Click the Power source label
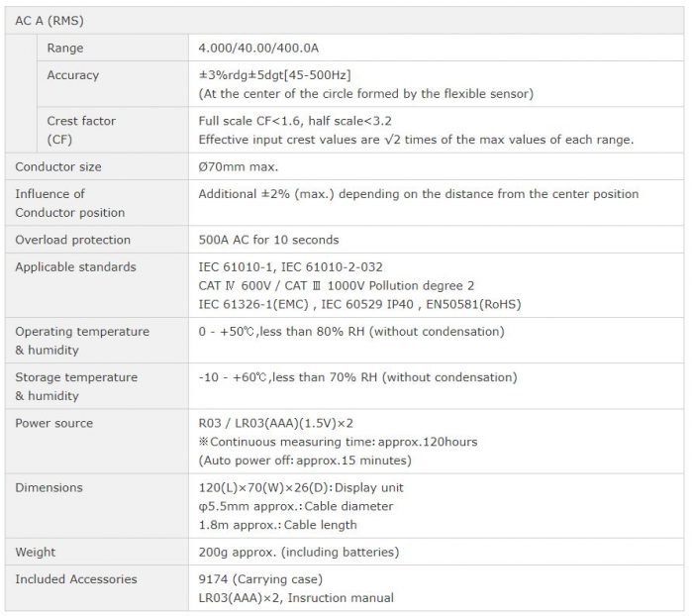Screen dimensions: 693x616 tap(53, 423)
